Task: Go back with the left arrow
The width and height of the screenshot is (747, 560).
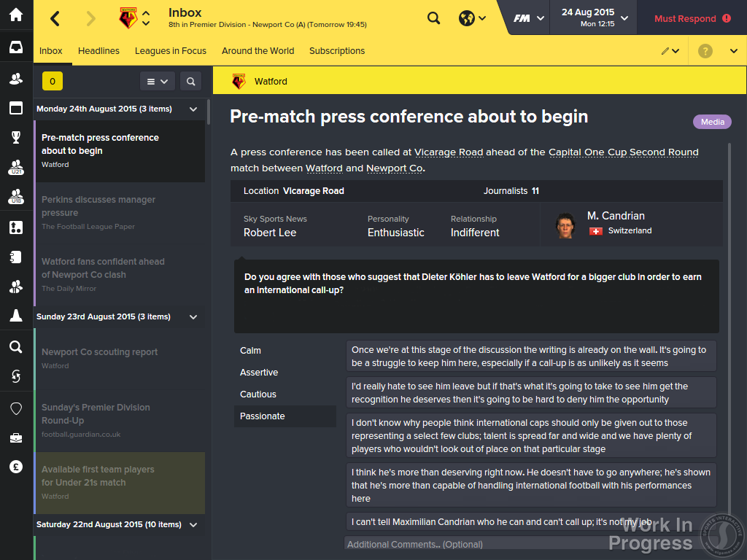Action: (55, 19)
